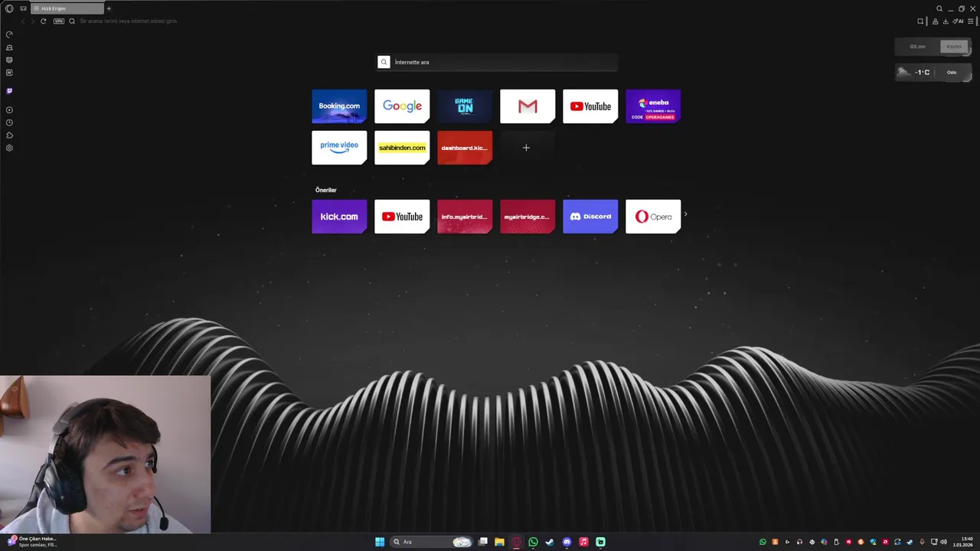The height and width of the screenshot is (551, 980).
Task: Open Settings gear icon in sidebar
Action: coord(9,148)
